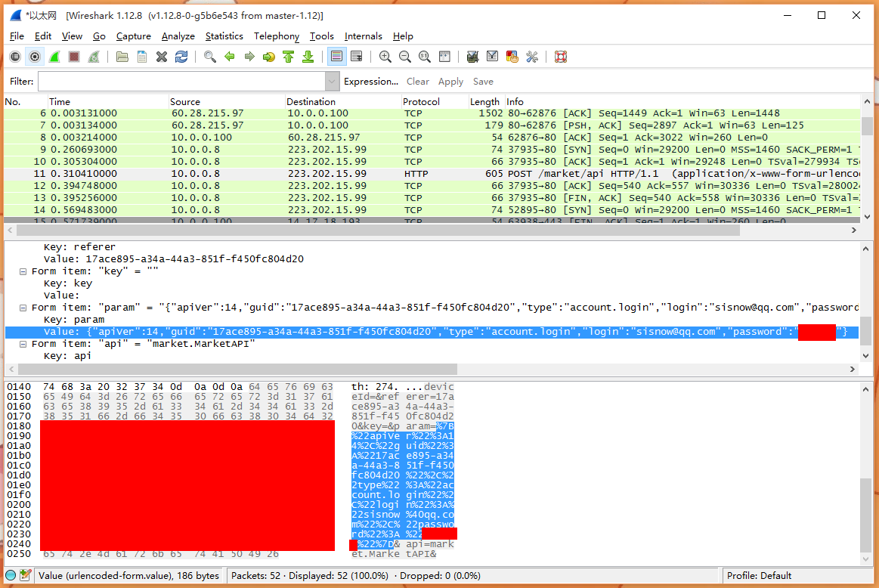Click the packet list horizontal scrollbar
The width and height of the screenshot is (879, 588).
(378, 230)
